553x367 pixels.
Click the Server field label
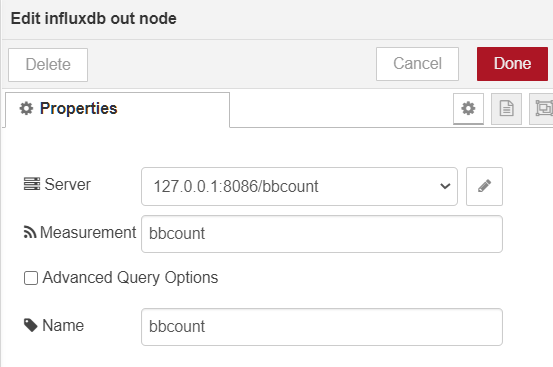pyautogui.click(x=67, y=184)
